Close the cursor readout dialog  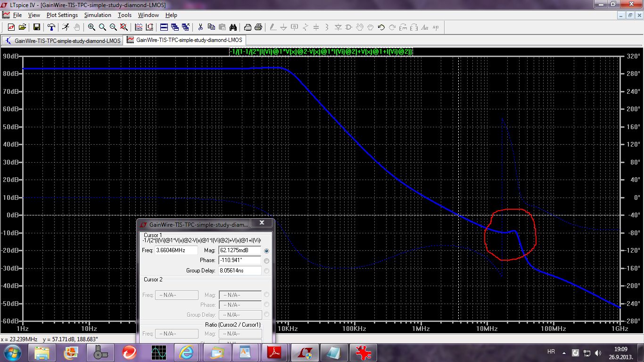[262, 223]
